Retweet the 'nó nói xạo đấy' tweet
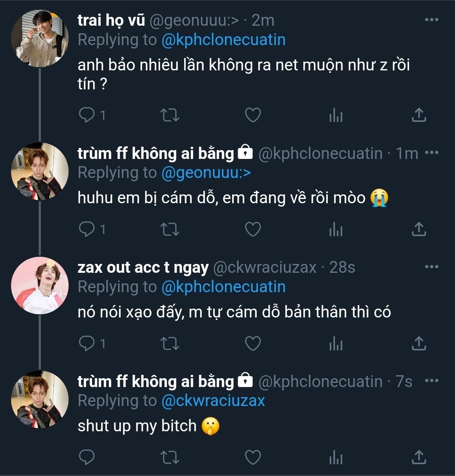Image resolution: width=455 pixels, height=476 pixels. pyautogui.click(x=170, y=343)
